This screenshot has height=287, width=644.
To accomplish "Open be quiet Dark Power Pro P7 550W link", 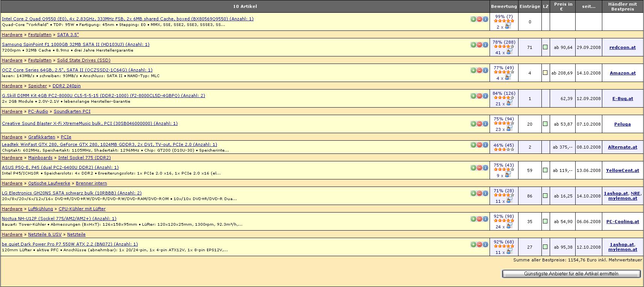I will pos(70,244).
